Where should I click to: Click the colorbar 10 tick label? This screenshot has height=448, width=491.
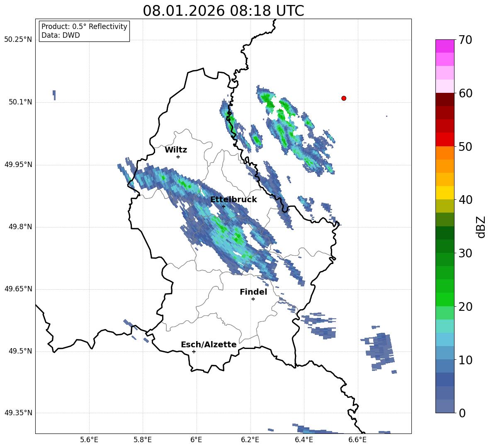click(465, 360)
